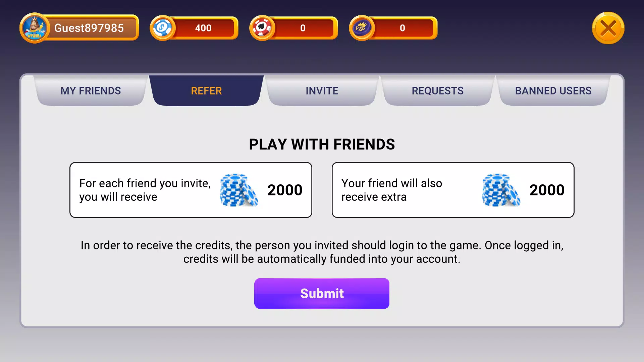Click the Guest897985 username label
Image resolution: width=644 pixels, height=362 pixels.
coord(89,28)
